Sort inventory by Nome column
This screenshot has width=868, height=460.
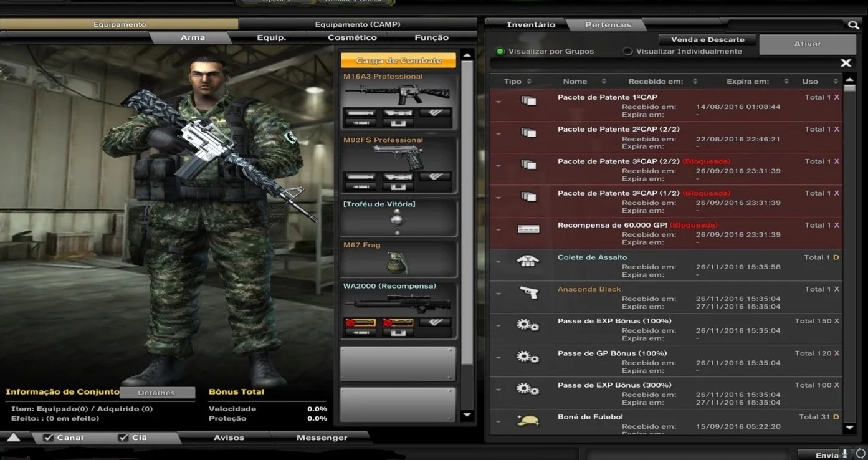tap(584, 81)
